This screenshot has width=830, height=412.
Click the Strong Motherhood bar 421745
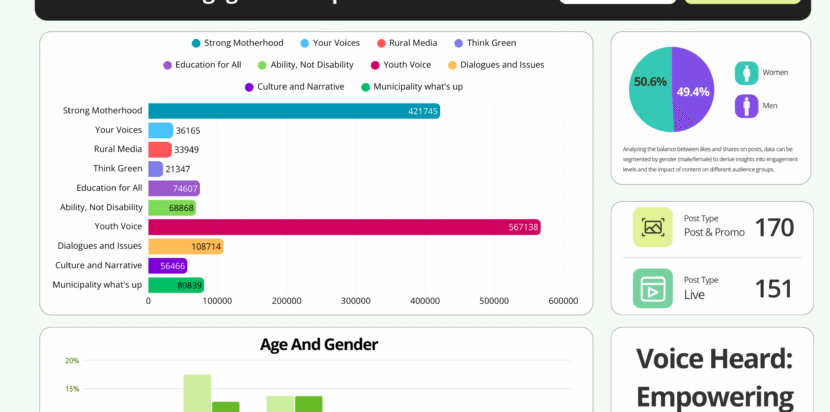[294, 111]
